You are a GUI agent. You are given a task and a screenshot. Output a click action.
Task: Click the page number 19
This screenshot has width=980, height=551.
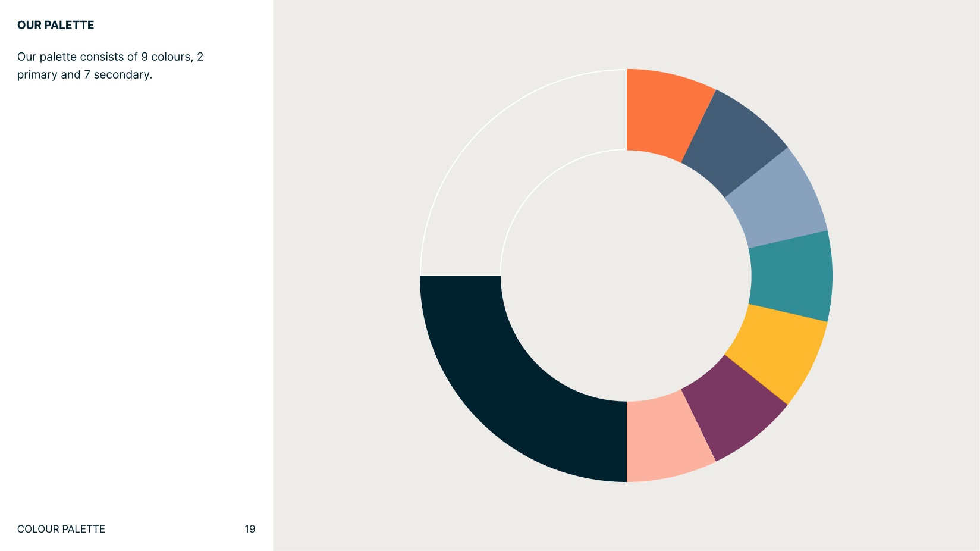tap(250, 529)
